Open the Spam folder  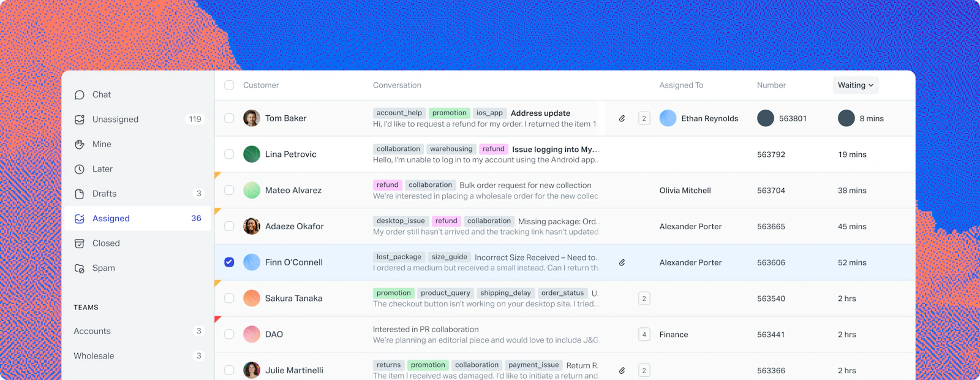click(138, 268)
